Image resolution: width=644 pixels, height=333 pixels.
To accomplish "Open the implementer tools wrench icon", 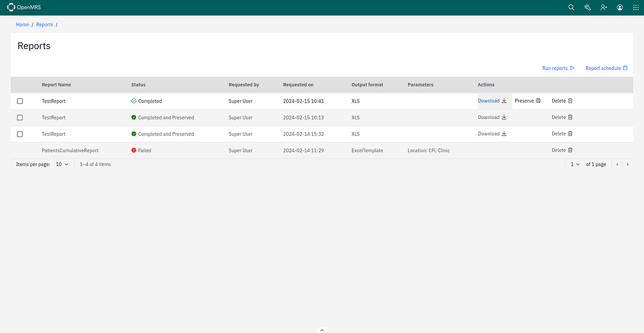I will tap(587, 8).
